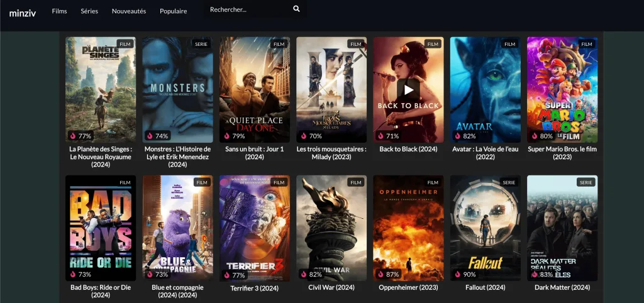Open the Super Mario Bros poster

[x=562, y=89]
